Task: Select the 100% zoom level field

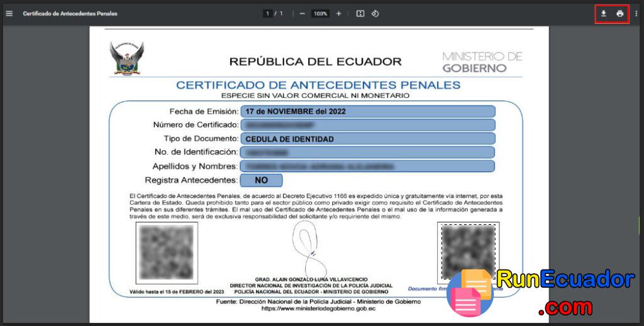Action: pos(320,14)
